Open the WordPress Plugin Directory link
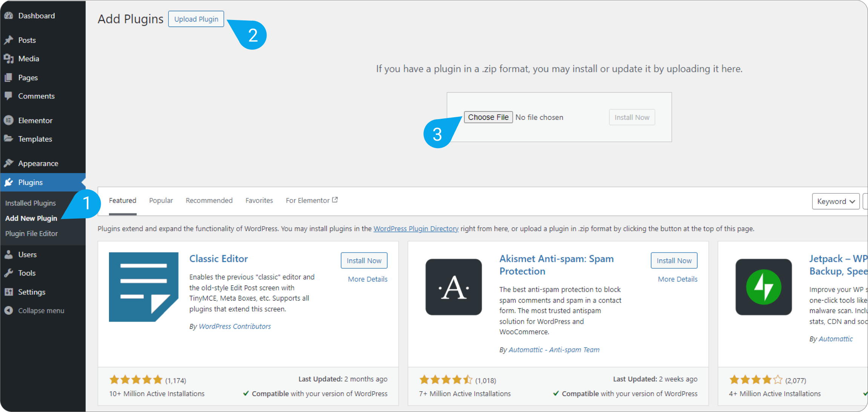 pos(416,229)
